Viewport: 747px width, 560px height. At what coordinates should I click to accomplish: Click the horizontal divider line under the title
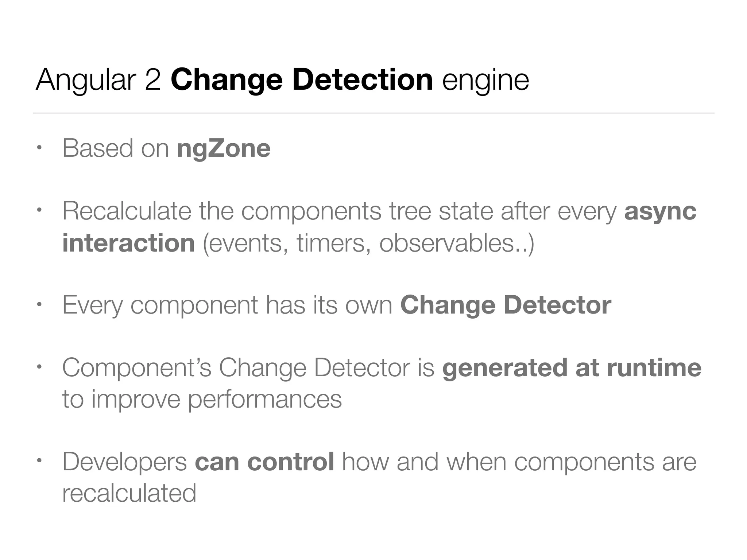tap(373, 113)
